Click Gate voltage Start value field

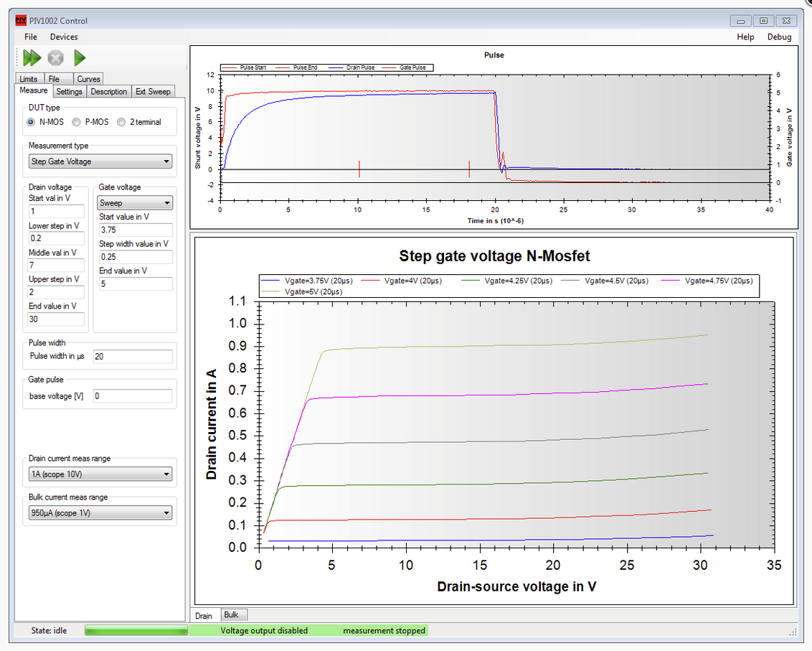click(136, 230)
